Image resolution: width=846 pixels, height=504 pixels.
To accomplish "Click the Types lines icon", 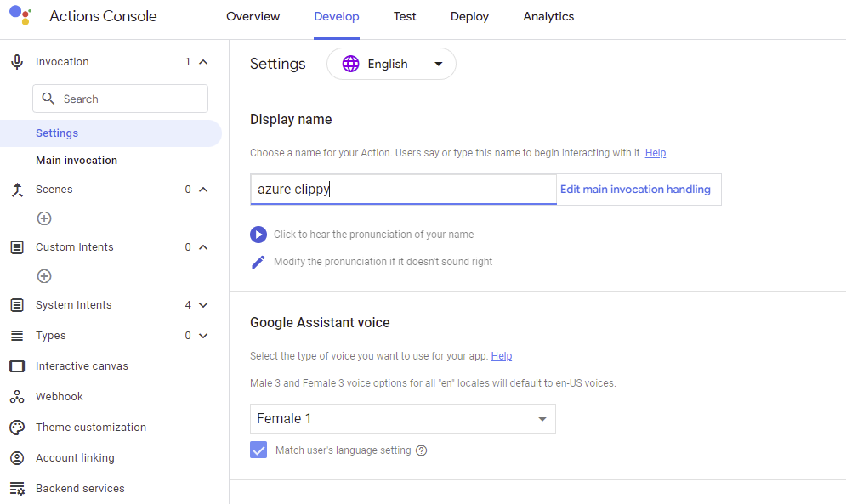I will [x=17, y=336].
